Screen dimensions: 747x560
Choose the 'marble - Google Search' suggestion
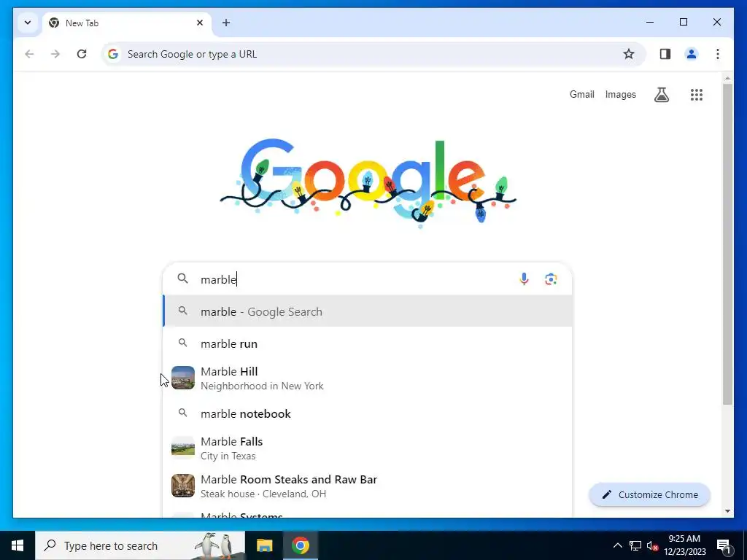[x=368, y=311]
